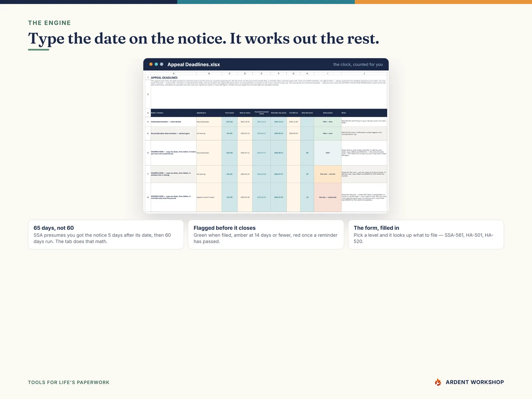Click the teal dot in the window title bar

pos(156,64)
